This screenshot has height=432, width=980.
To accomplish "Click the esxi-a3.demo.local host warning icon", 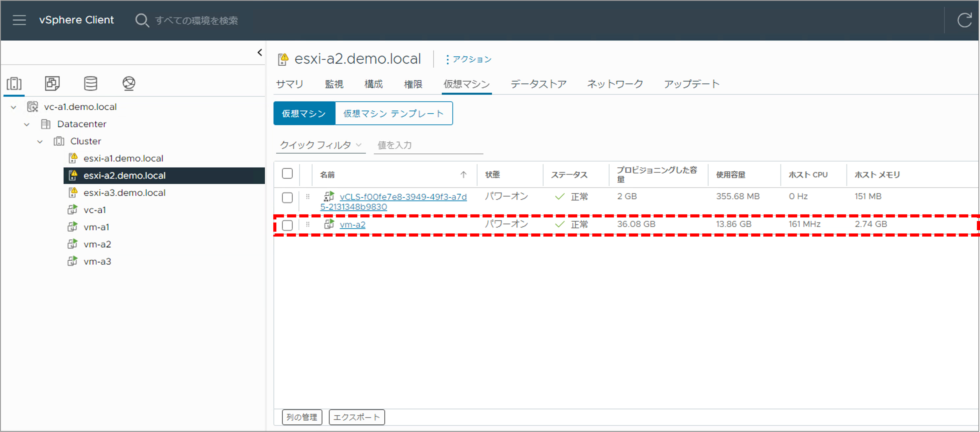I will (73, 193).
